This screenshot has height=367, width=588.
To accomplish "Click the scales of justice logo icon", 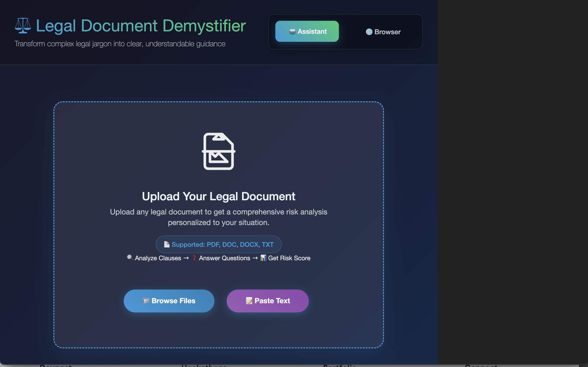I will tap(23, 26).
